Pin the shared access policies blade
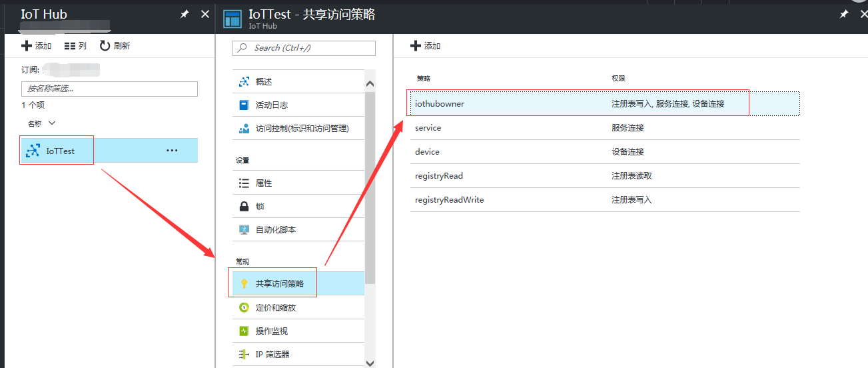 [844, 14]
